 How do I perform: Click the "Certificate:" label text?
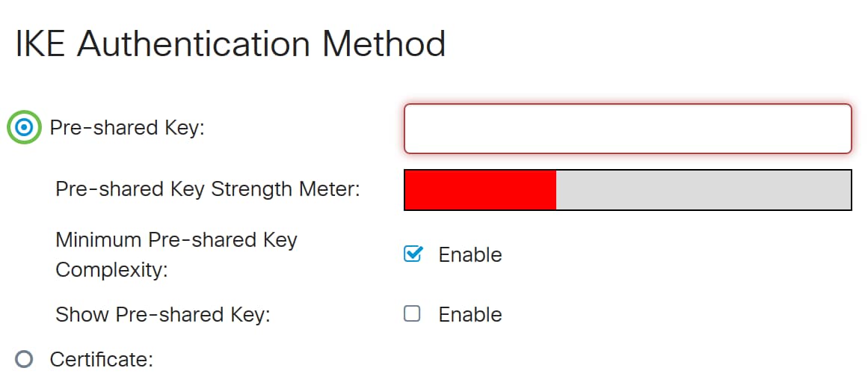point(101,360)
